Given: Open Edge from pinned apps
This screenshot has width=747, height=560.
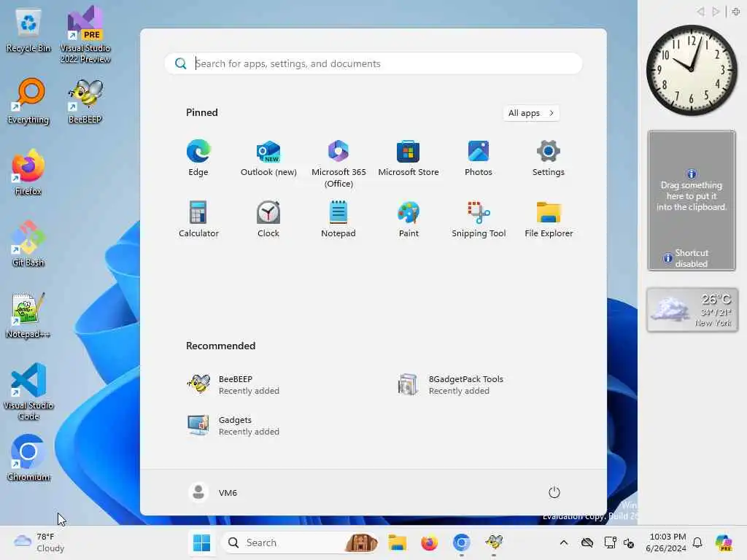Looking at the screenshot, I should pos(198,158).
